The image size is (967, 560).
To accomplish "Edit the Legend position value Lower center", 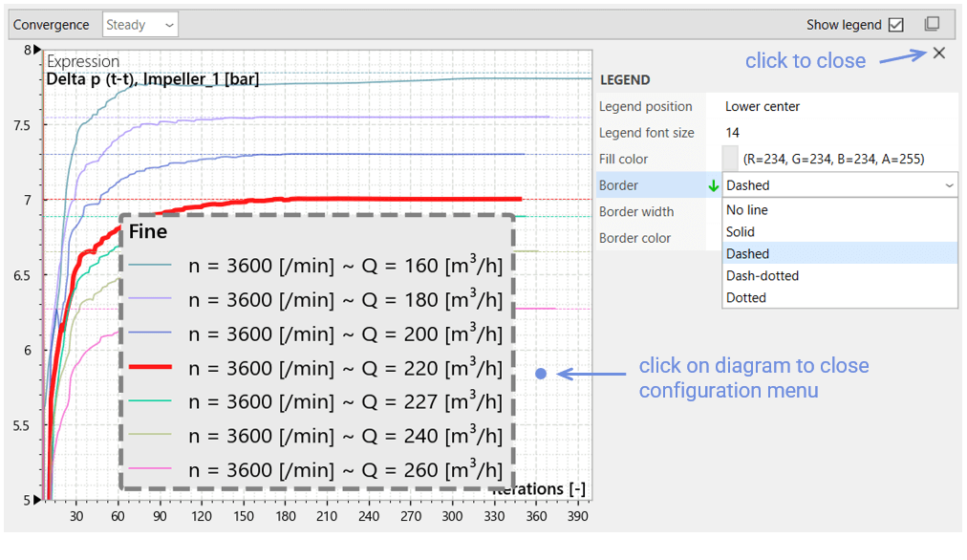I will [x=763, y=106].
